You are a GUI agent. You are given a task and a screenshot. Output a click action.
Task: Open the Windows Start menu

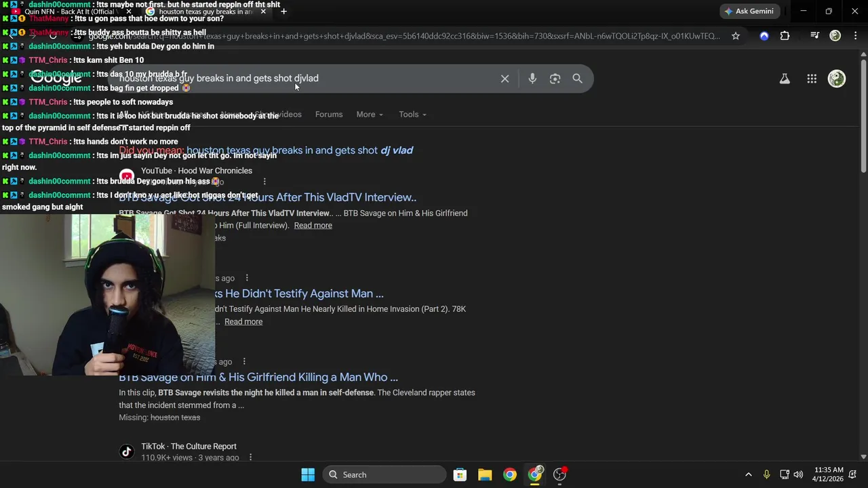click(308, 474)
